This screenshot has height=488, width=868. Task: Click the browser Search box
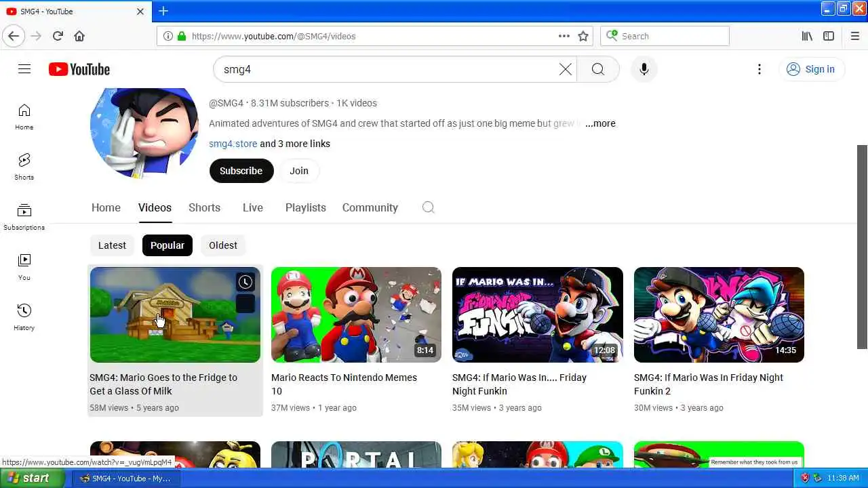coord(665,36)
